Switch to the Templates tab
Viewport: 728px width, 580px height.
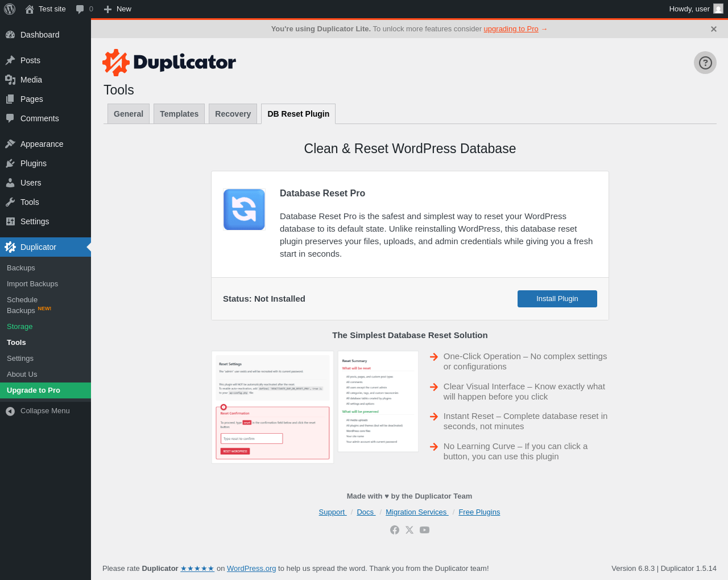point(179,114)
